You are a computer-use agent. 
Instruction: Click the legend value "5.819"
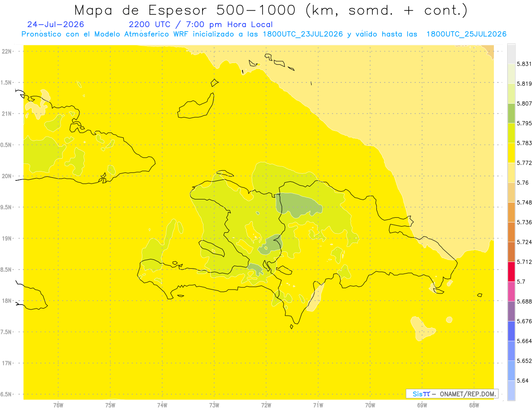(525, 83)
